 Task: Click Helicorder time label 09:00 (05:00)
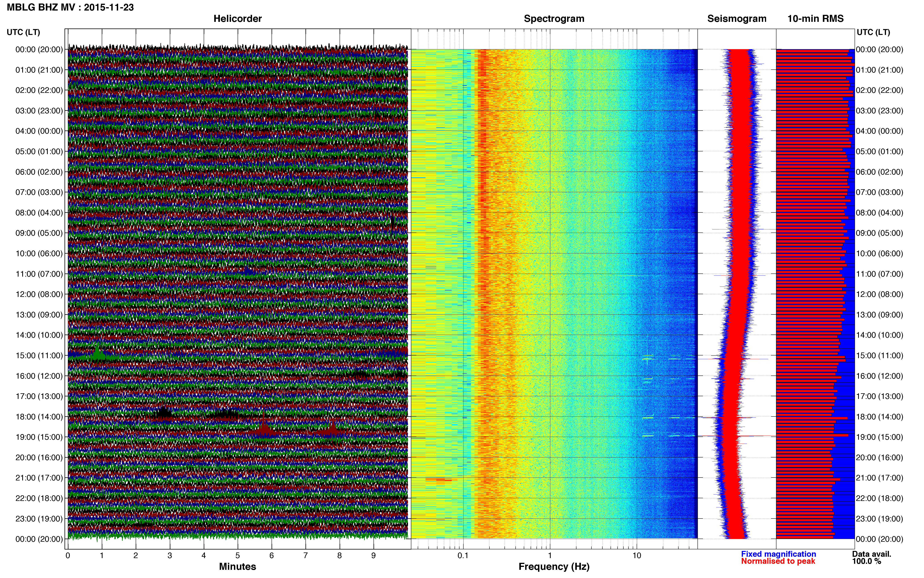pos(39,233)
